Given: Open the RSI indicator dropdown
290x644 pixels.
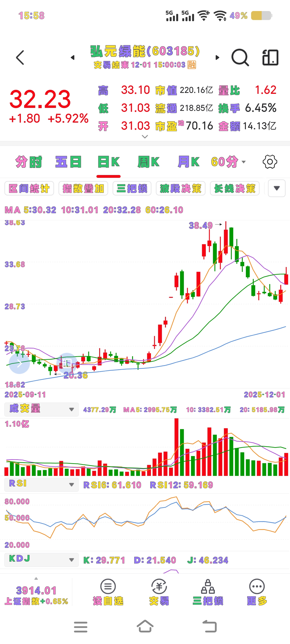Looking at the screenshot, I should click(x=41, y=485).
